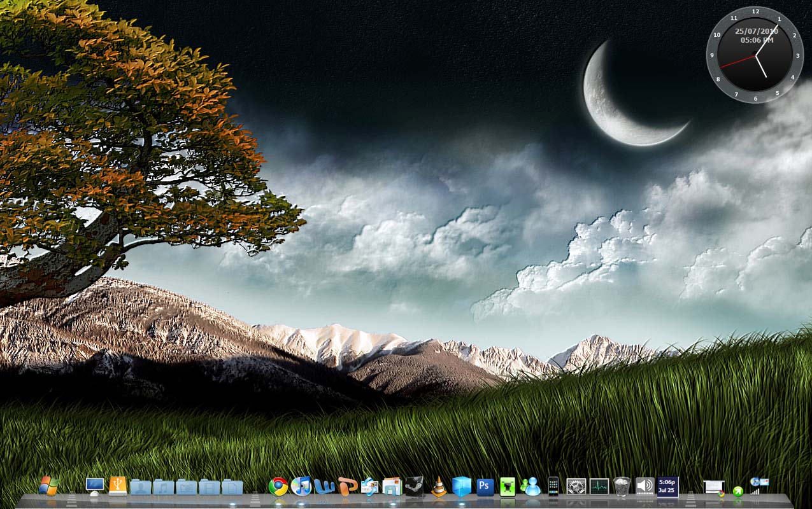
Task: Launch VLC media player cone icon
Action: [x=438, y=487]
